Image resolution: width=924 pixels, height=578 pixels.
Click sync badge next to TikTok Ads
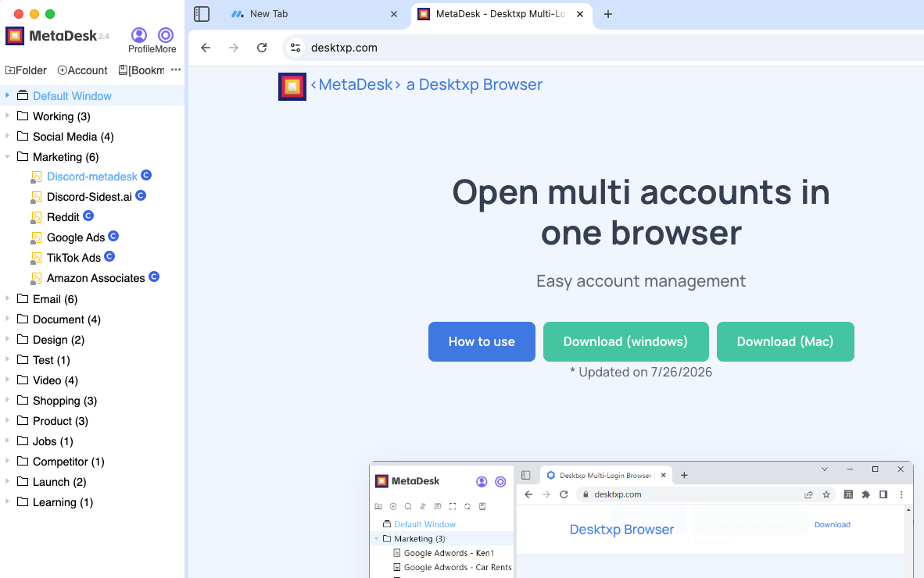[x=109, y=257]
